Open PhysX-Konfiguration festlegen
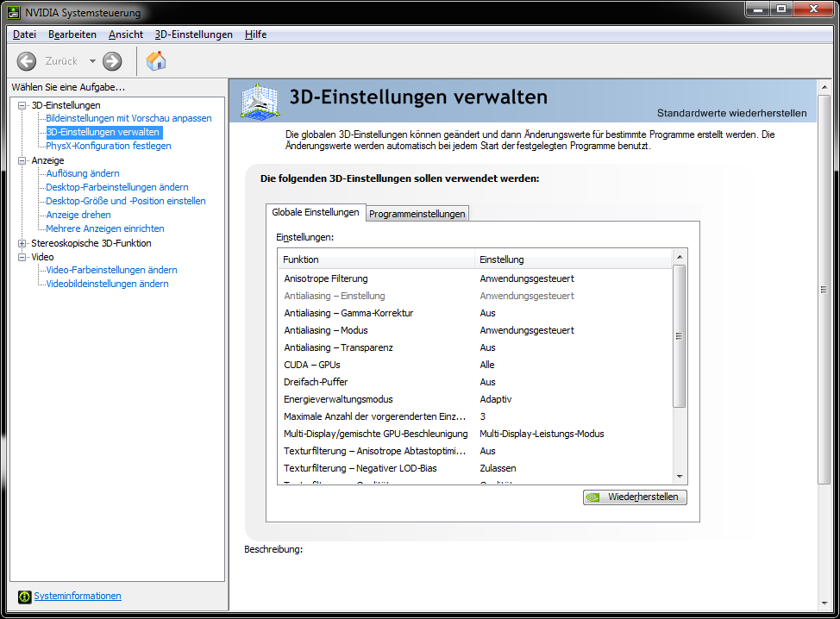This screenshot has height=619, width=840. (x=108, y=146)
